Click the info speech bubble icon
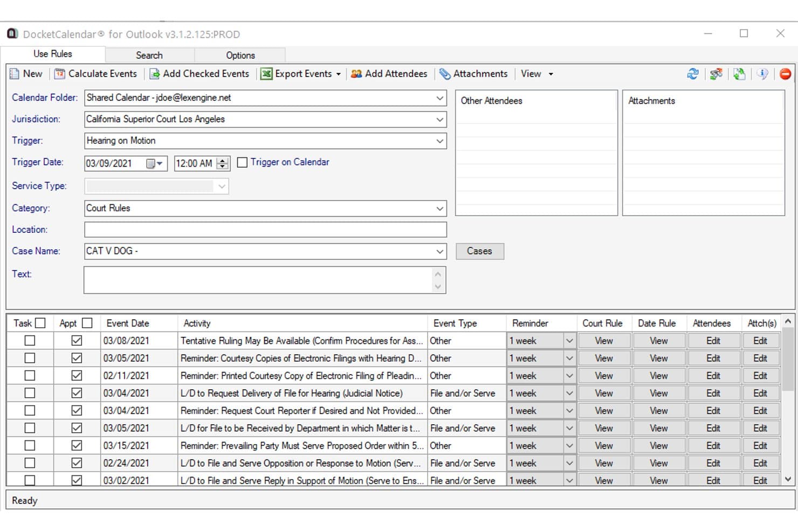The width and height of the screenshot is (798, 532). [x=762, y=74]
